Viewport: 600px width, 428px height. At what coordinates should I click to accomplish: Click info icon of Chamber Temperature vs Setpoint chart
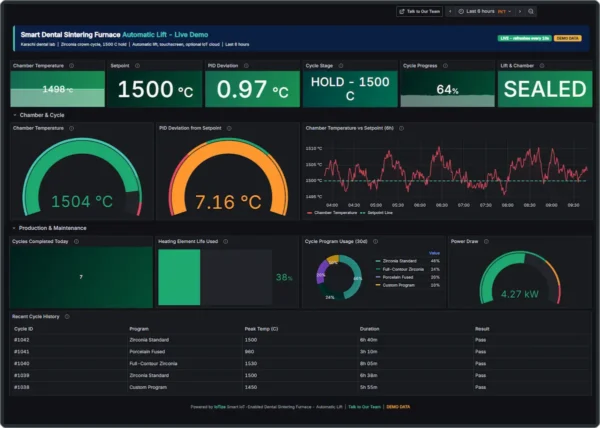pos(401,128)
